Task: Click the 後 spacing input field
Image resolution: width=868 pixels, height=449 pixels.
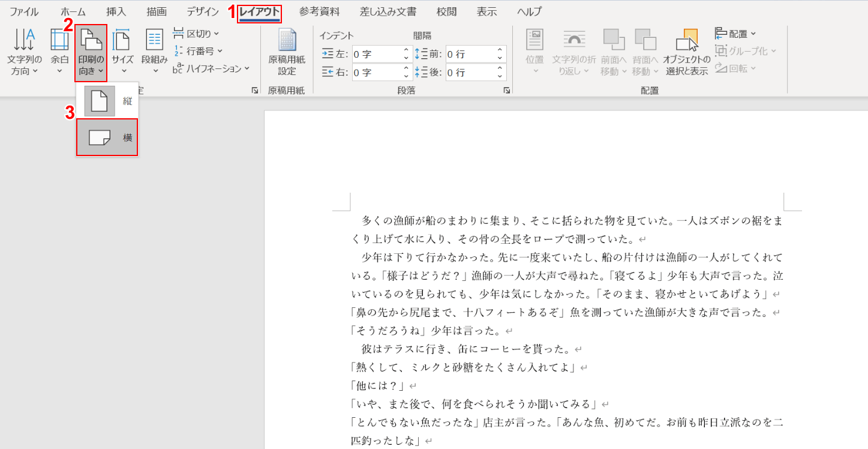Action: click(470, 73)
